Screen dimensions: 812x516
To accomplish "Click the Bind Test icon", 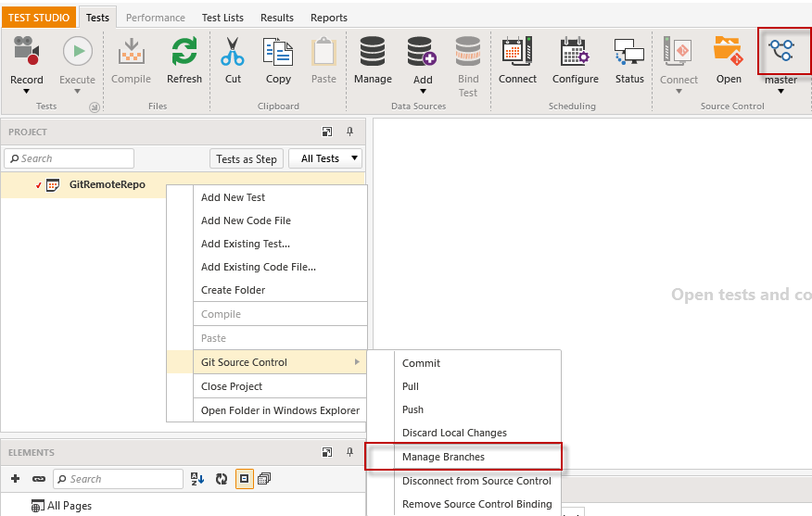I will tap(468, 51).
